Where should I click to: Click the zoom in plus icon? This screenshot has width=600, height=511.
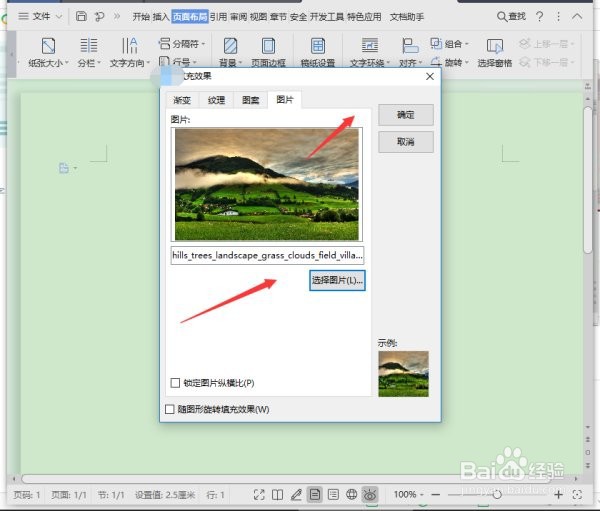558,495
